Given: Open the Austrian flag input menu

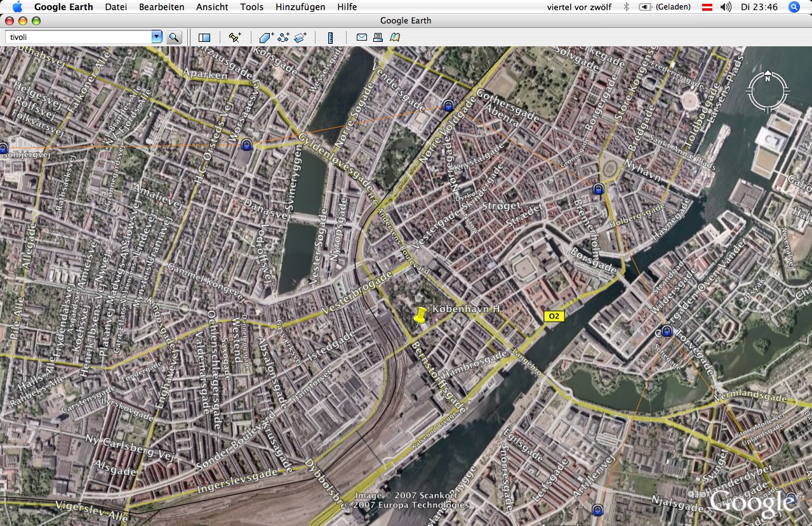Looking at the screenshot, I should click(707, 7).
